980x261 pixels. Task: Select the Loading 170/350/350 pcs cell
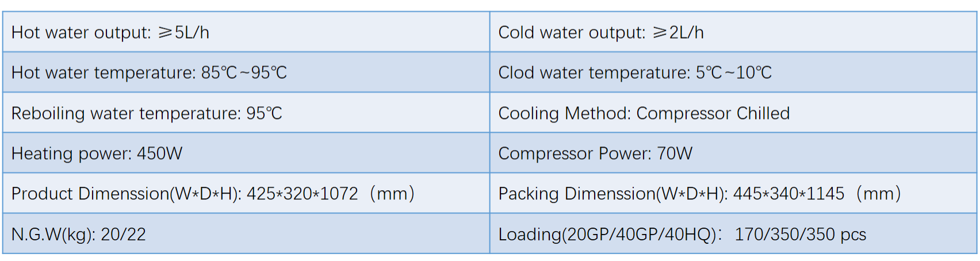tap(733, 233)
